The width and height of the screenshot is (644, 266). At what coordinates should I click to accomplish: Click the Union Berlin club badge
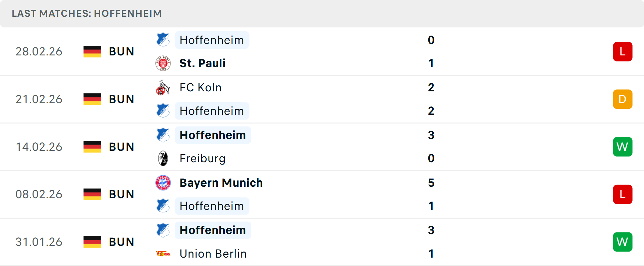click(163, 254)
